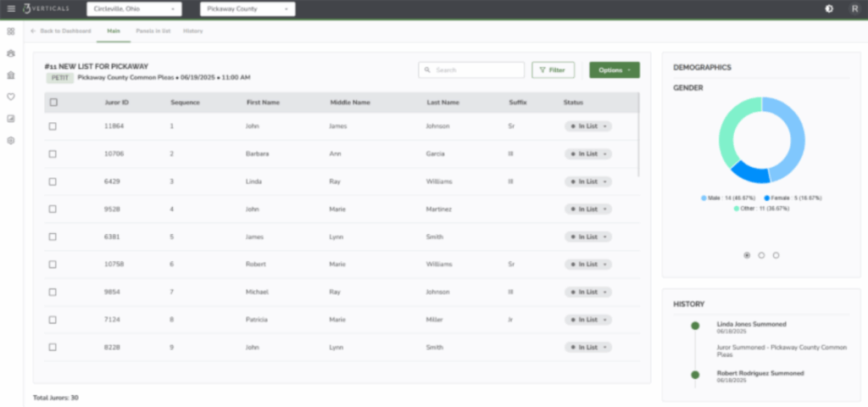The height and width of the screenshot is (407, 868).
Task: Open the hamburger navigation menu
Action: coord(11,8)
